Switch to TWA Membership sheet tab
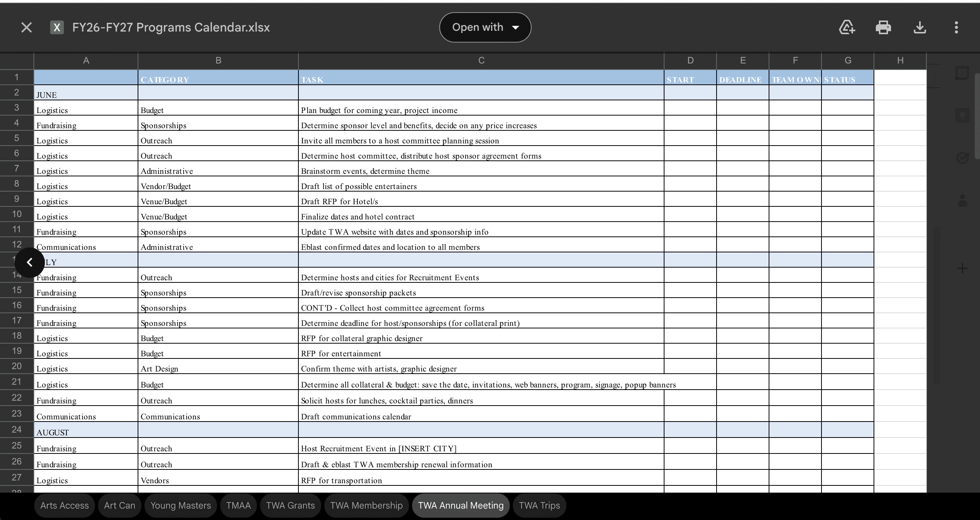980x520 pixels. (x=366, y=506)
